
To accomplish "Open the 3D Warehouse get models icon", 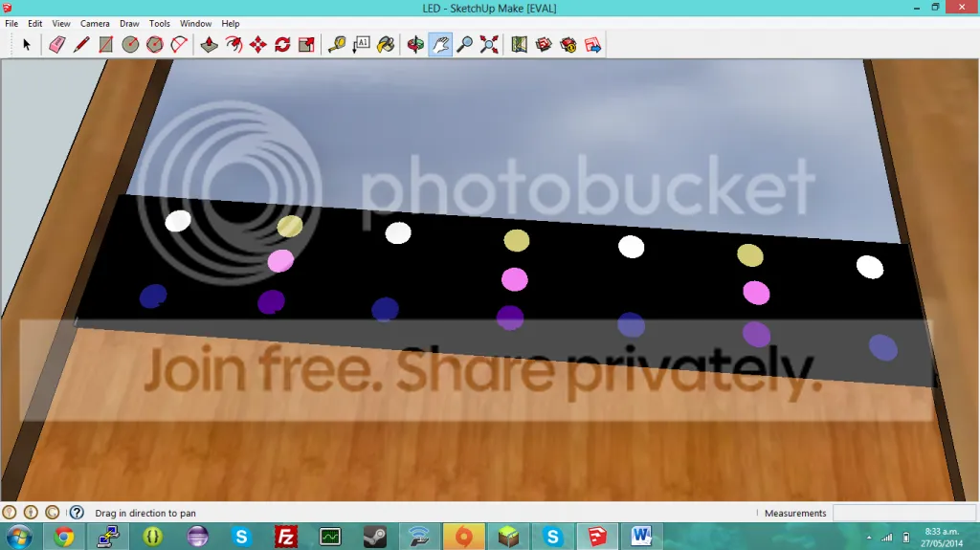I will (544, 44).
